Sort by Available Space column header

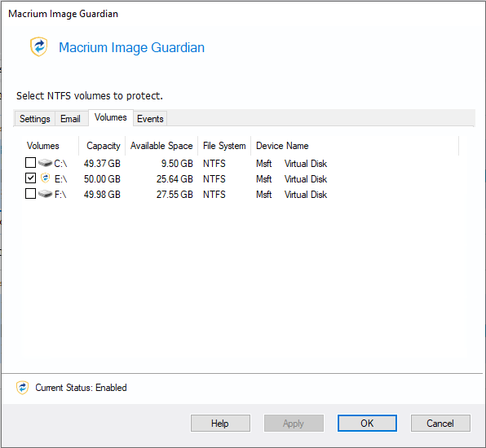pyautogui.click(x=161, y=146)
